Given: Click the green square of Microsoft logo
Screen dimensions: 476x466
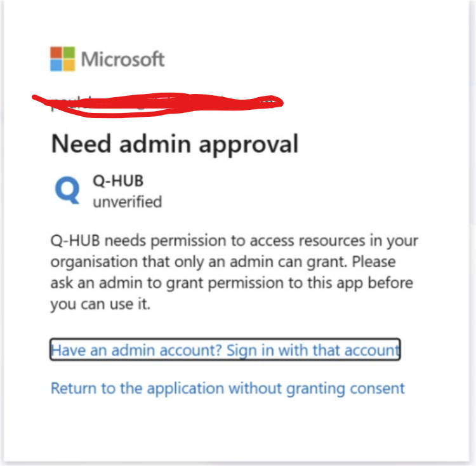Looking at the screenshot, I should pos(69,53).
